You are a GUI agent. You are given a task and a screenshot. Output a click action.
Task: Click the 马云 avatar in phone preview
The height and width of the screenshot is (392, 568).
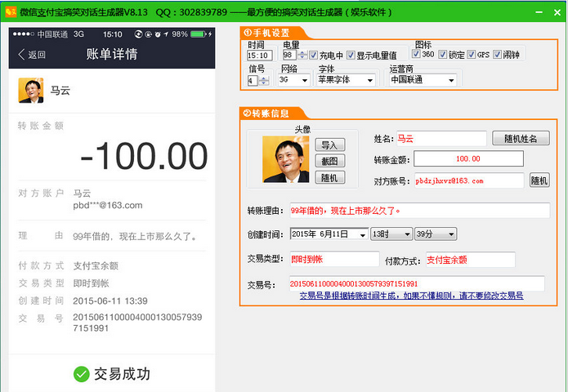click(x=31, y=91)
